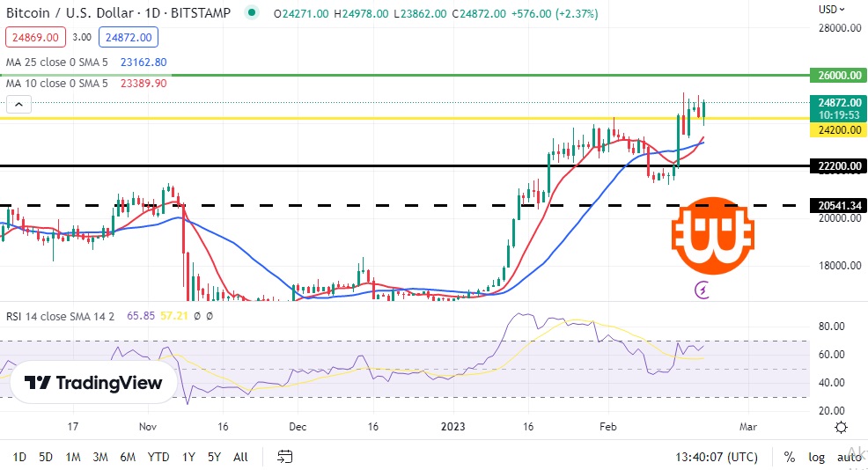The height and width of the screenshot is (470, 868).
Task: Click the dashed line 20541.34 price label
Action: (x=838, y=205)
